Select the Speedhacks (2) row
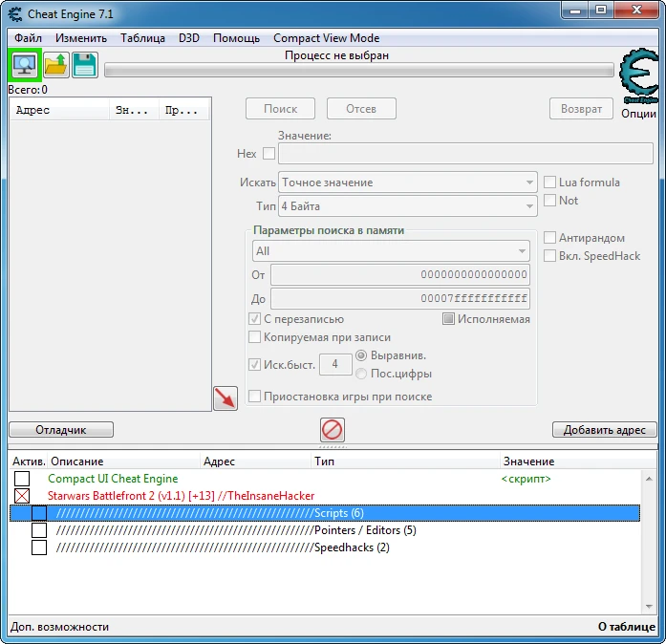 325,547
